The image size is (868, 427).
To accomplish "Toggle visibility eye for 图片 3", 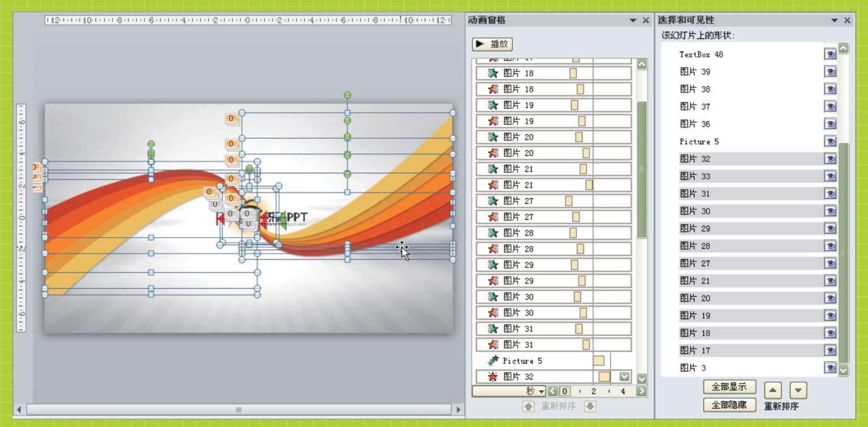I will coord(830,368).
